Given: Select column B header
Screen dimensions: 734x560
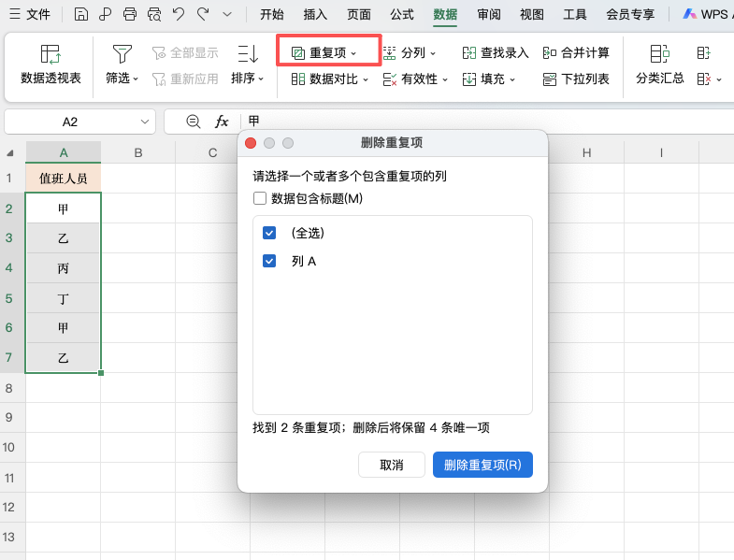Looking at the screenshot, I should pos(138,152).
